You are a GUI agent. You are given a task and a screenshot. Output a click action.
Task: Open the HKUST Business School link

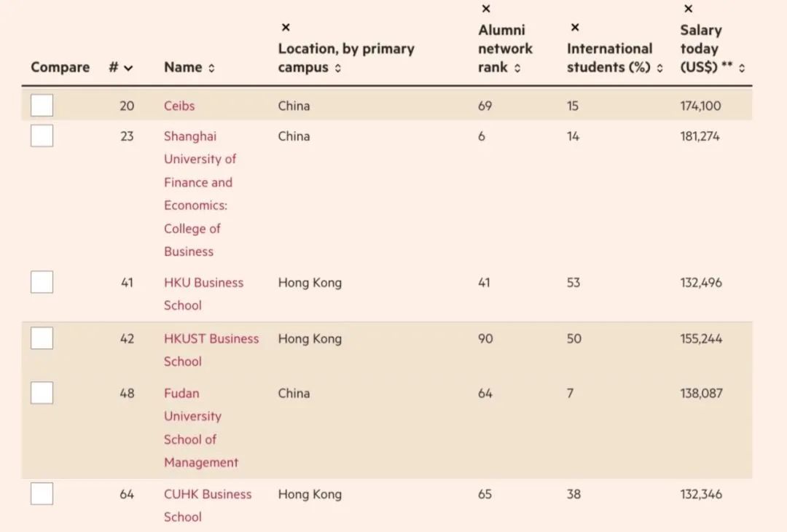pyautogui.click(x=211, y=339)
